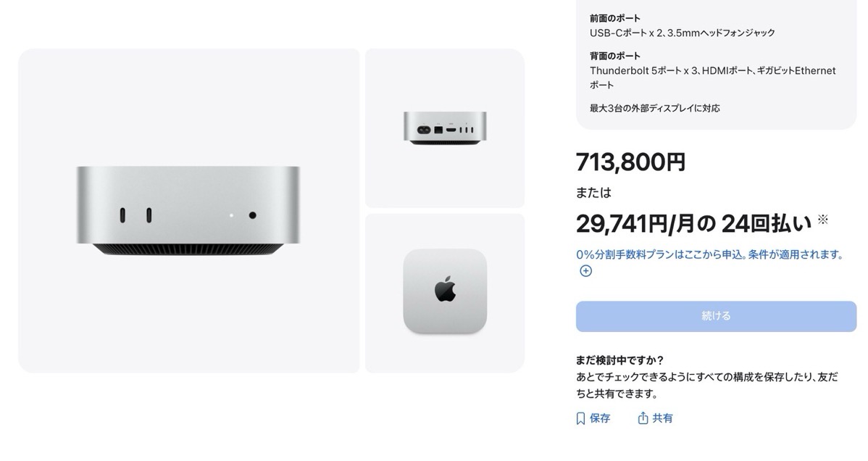The width and height of the screenshot is (868, 461).
Task: Click the Apple logo on the top-view Mac mini
Action: click(445, 290)
